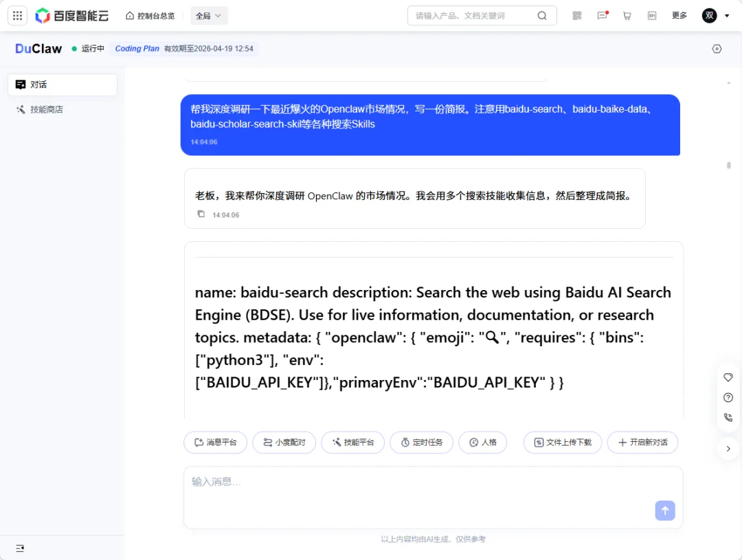
Task: Open the 技能商店 skill store tab
Action: coord(63,109)
